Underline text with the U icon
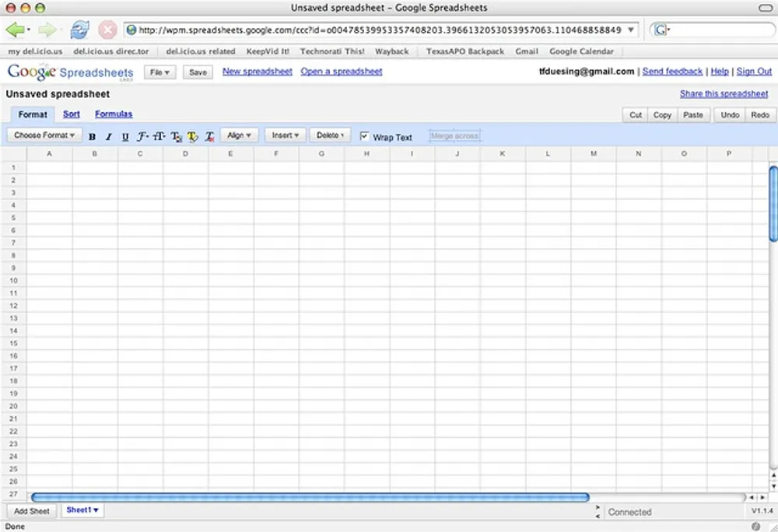778x532 pixels. (x=126, y=136)
